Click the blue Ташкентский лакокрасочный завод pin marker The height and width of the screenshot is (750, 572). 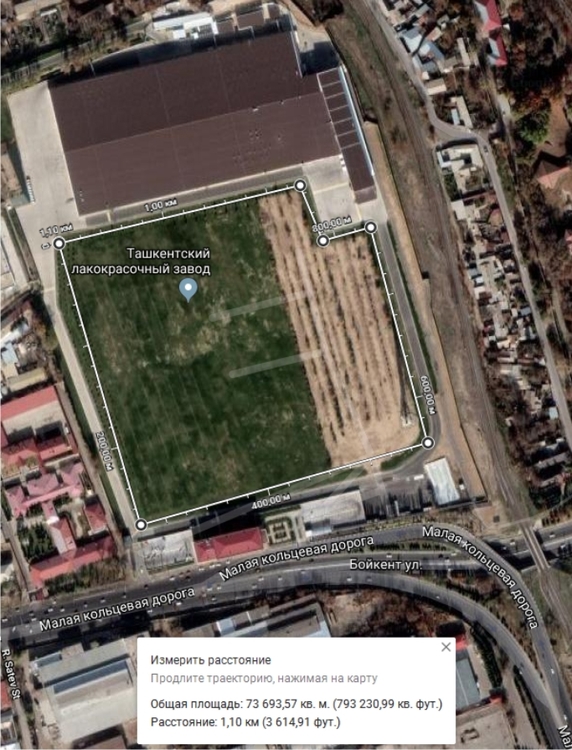[x=188, y=289]
